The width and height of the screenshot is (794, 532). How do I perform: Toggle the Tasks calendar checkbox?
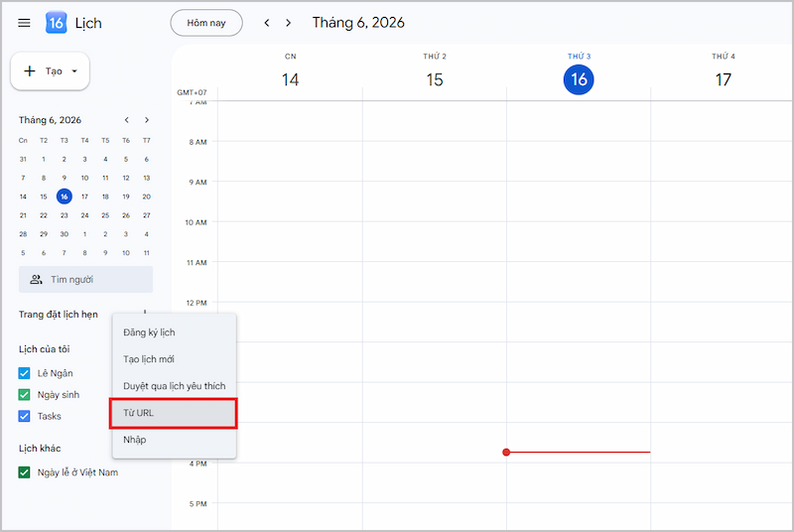point(24,416)
